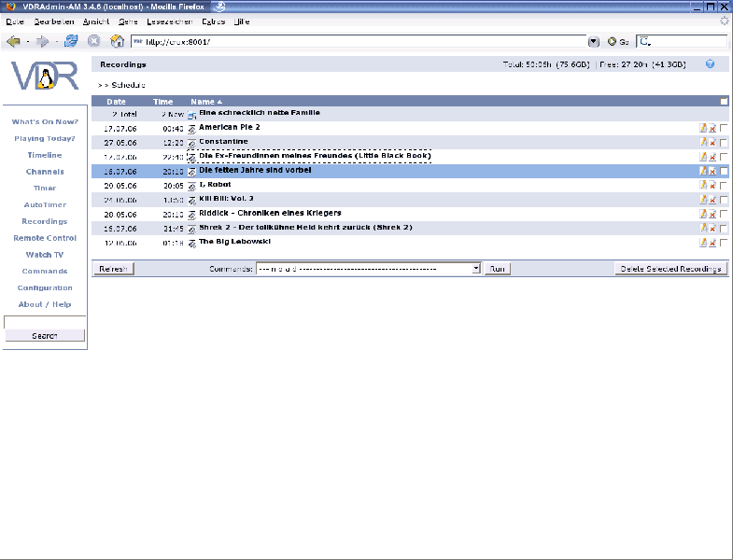The height and width of the screenshot is (560, 733).
Task: Click delete icon for Kill Bill: Vol. 2
Action: 712,200
